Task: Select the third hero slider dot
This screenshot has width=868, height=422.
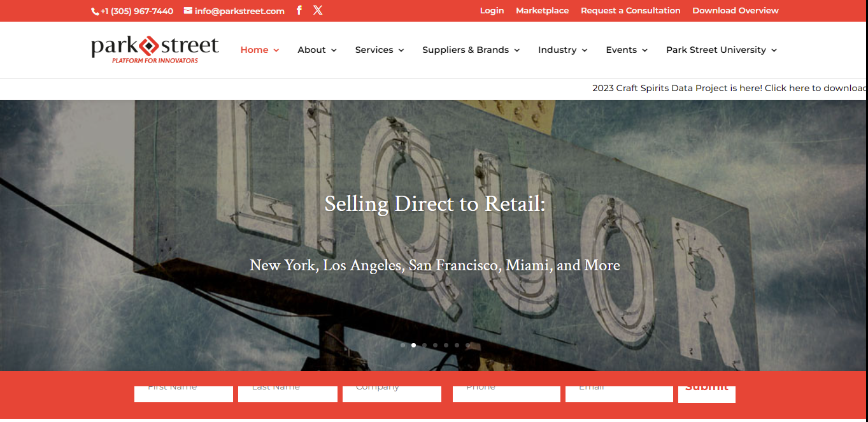Action: tap(424, 346)
